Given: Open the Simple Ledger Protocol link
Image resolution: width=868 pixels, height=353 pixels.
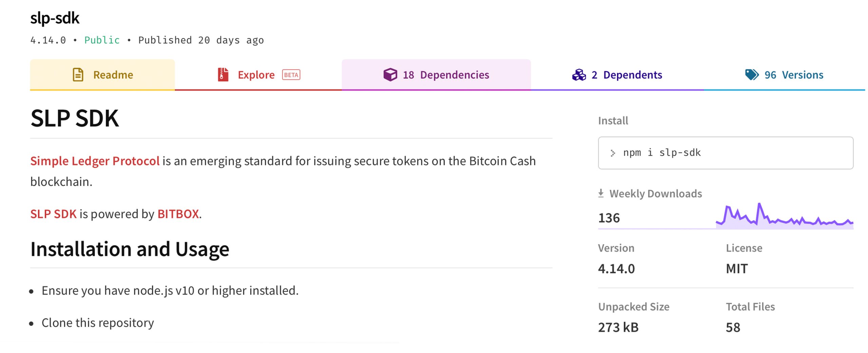Looking at the screenshot, I should [x=95, y=161].
